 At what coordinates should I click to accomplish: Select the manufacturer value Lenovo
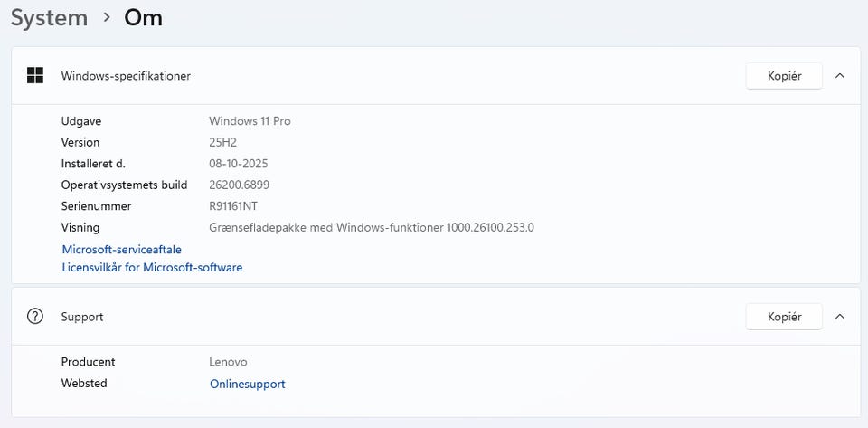pos(228,362)
